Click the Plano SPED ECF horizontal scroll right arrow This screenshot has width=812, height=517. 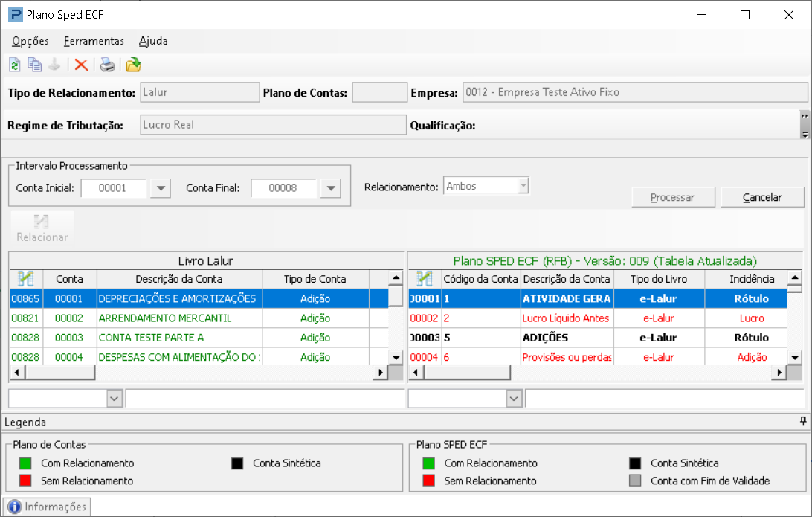(x=779, y=373)
